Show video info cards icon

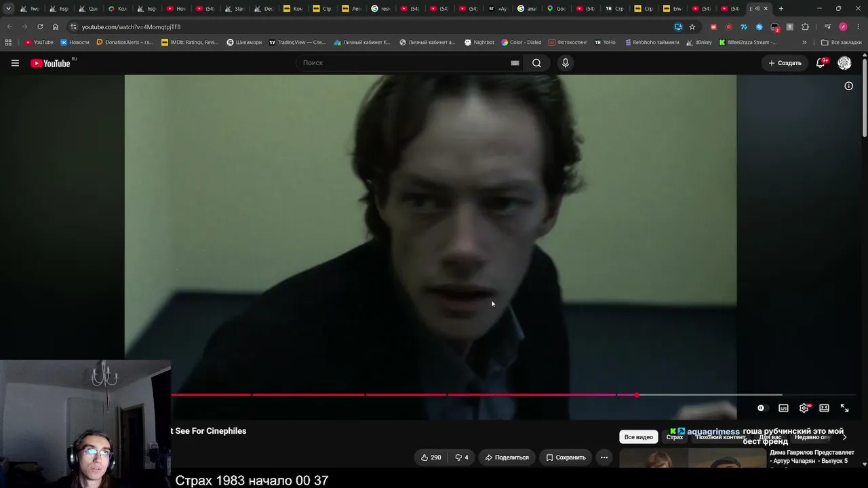pos(848,86)
